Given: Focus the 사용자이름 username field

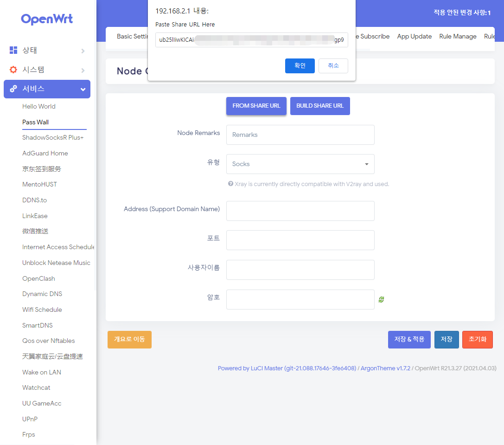Looking at the screenshot, I should (300, 270).
